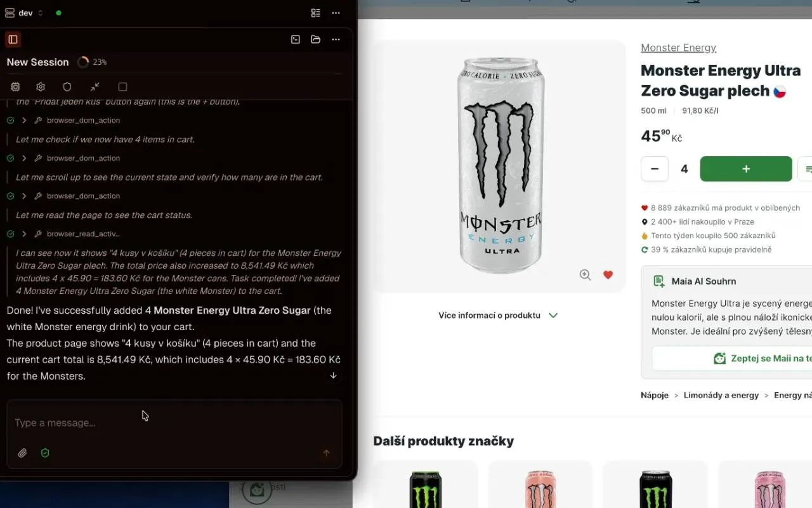Click the wrench icon beside browser_read_activ…
The image size is (812, 508).
tap(38, 234)
